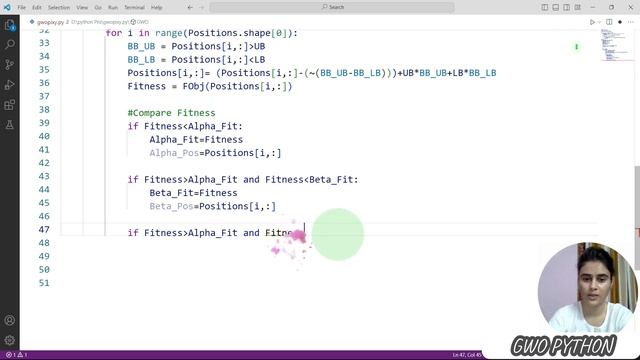
Task: Click 'BB_UB = Positions[i,:]>UB' on line 33
Action: point(196,47)
